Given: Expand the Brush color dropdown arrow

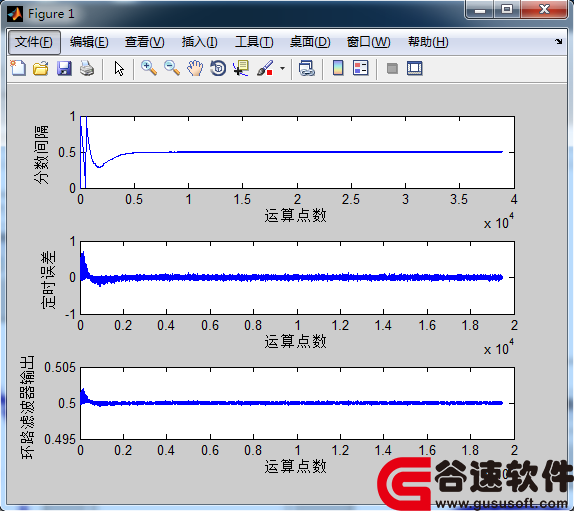Looking at the screenshot, I should tap(282, 68).
